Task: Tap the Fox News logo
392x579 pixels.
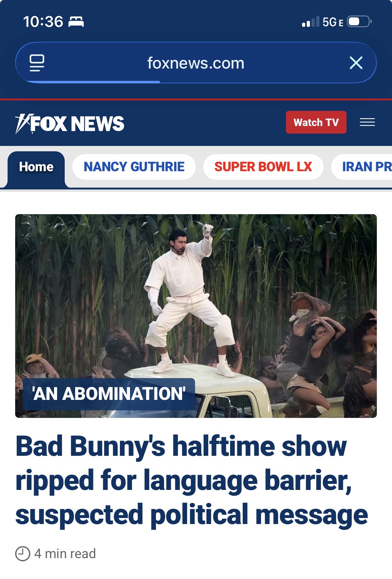Action: pyautogui.click(x=70, y=124)
